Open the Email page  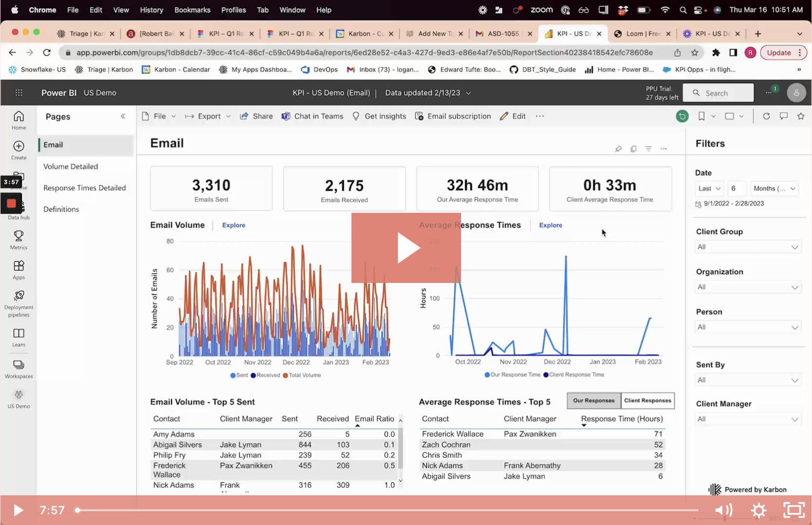(86, 145)
